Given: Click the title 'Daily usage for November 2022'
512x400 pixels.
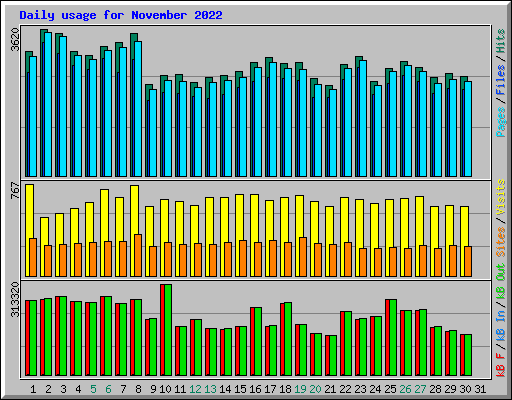Looking at the screenshot, I should 121,15.
